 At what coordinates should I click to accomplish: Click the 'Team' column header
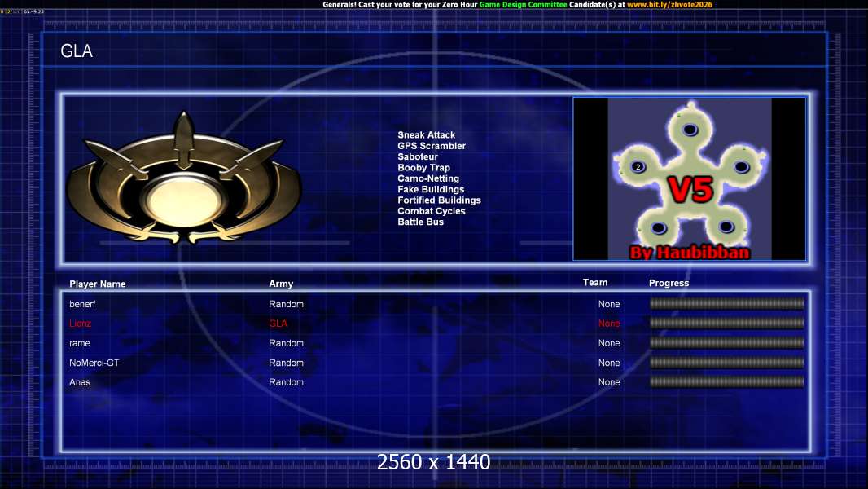tap(595, 283)
